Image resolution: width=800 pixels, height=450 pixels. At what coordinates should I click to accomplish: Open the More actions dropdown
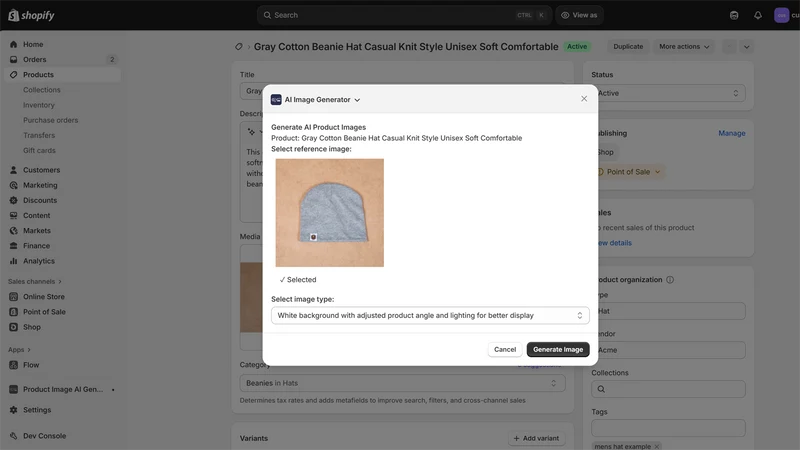pyautogui.click(x=684, y=46)
